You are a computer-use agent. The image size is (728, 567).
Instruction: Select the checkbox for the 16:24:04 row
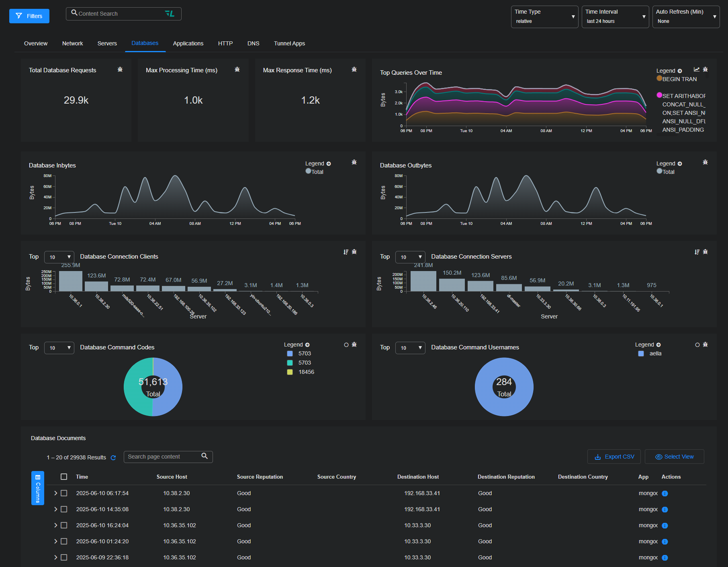(x=64, y=525)
